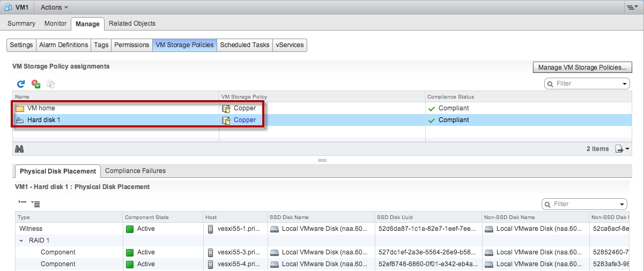Open the Tags sub-tab

coord(101,45)
